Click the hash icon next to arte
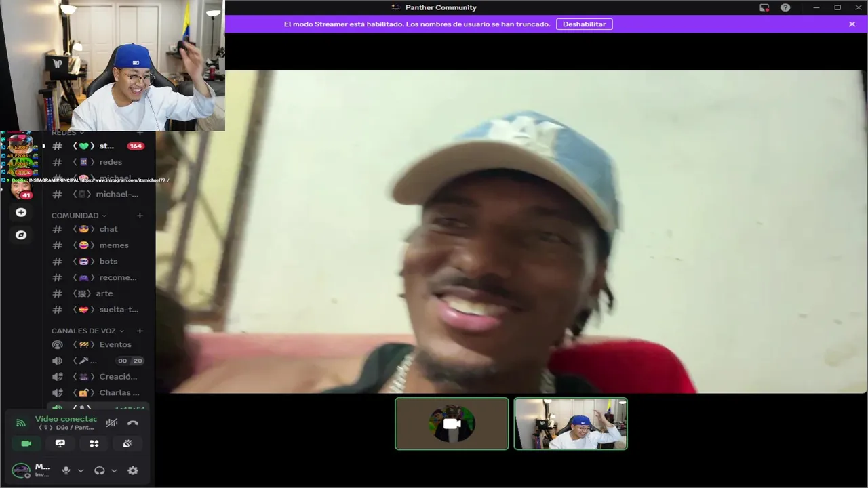The width and height of the screenshot is (868, 488). click(58, 293)
